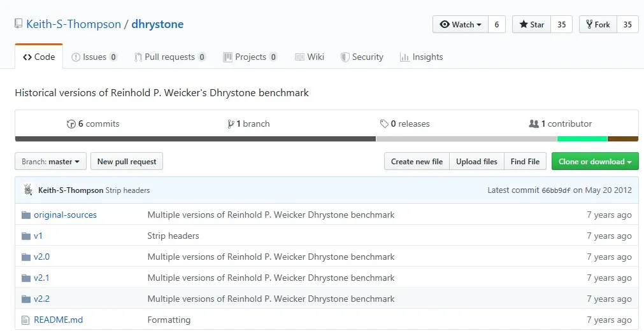The height and width of the screenshot is (333, 644).
Task: Open latest commit hash 66bb9df
Action: point(555,190)
